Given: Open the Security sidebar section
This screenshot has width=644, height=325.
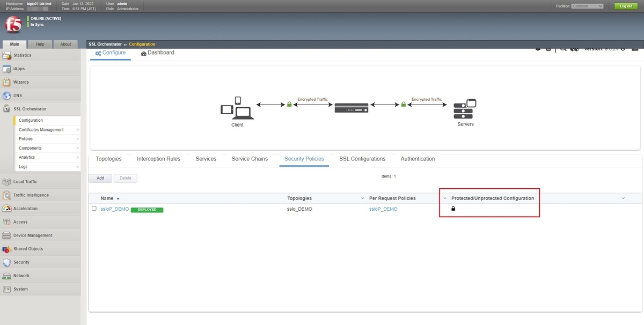Looking at the screenshot, I should pos(40,262).
